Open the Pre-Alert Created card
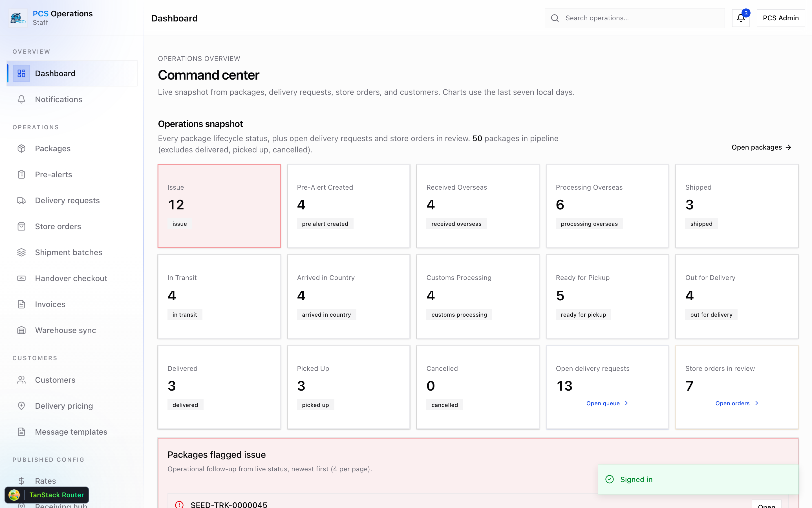 [x=348, y=206]
